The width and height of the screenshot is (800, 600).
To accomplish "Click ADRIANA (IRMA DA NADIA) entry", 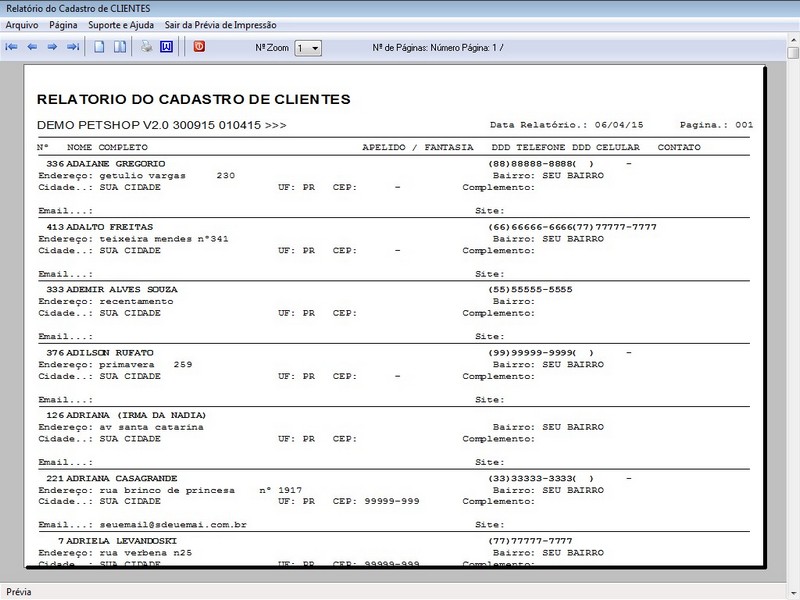I will click(136, 415).
